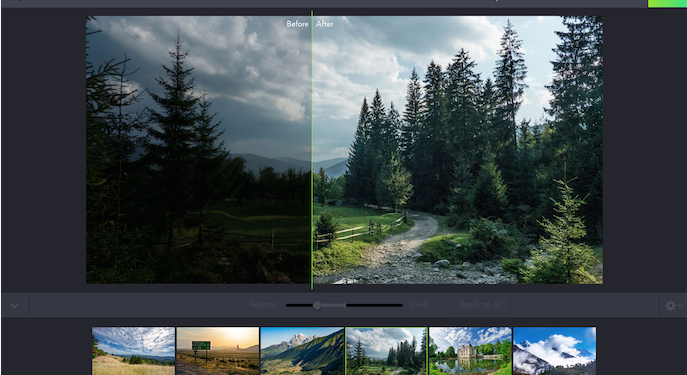Select the snowy mountain peaks thumbnail
The image size is (687, 375).
point(554,351)
